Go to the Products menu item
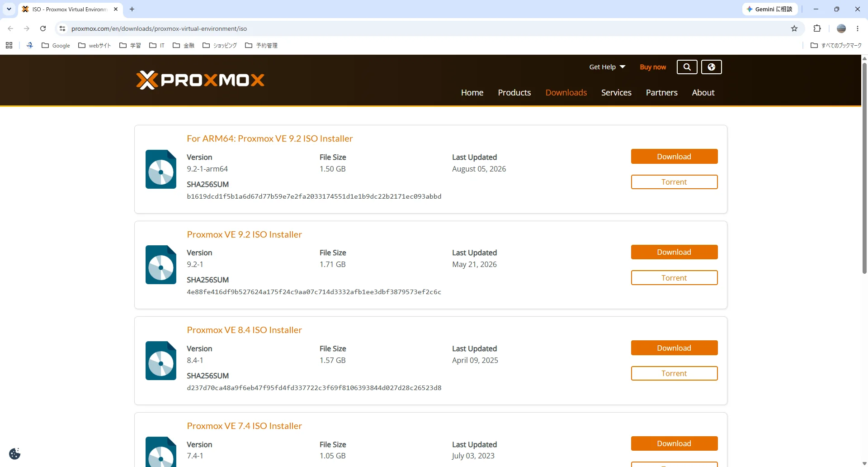868x467 pixels. pyautogui.click(x=514, y=92)
